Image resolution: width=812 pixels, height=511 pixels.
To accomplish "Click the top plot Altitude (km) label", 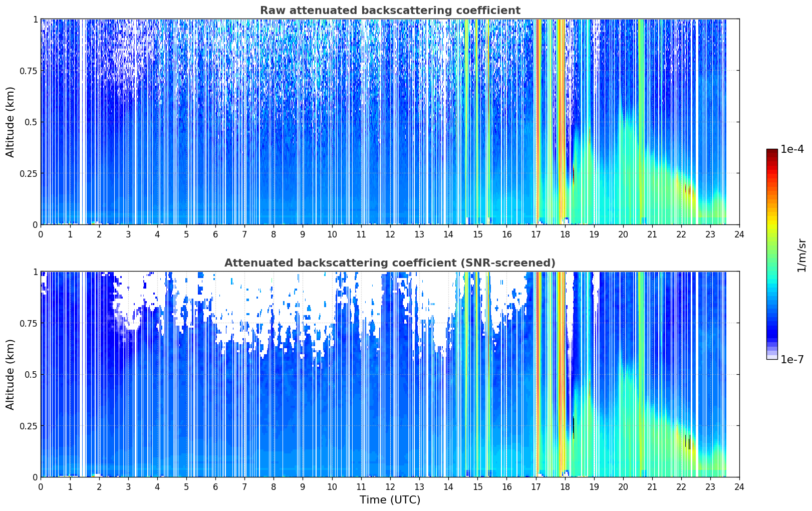I will 11,122.
